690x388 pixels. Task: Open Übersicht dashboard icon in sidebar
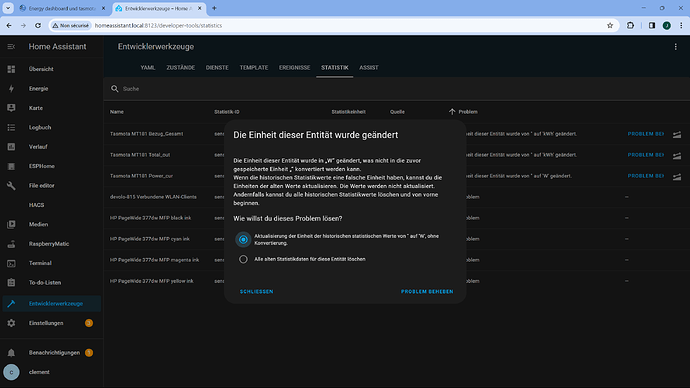click(11, 69)
